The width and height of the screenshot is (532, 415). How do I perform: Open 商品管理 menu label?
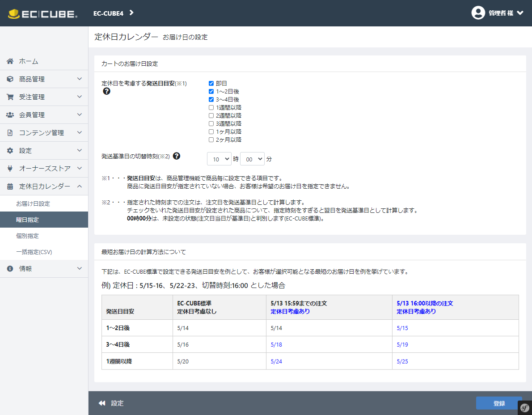[32, 79]
